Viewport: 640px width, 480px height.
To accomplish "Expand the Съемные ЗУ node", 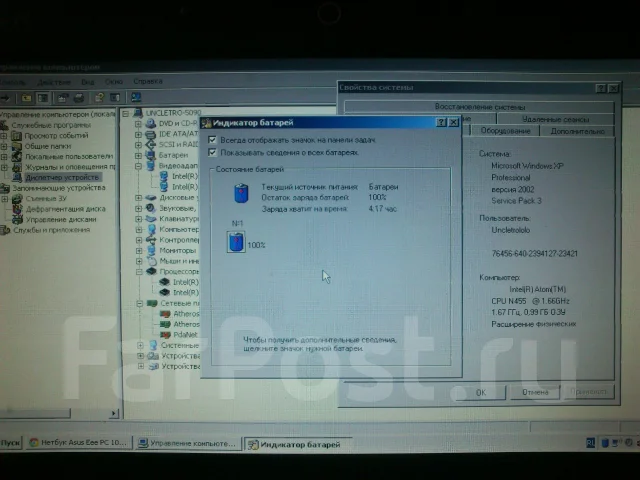I will (5, 199).
